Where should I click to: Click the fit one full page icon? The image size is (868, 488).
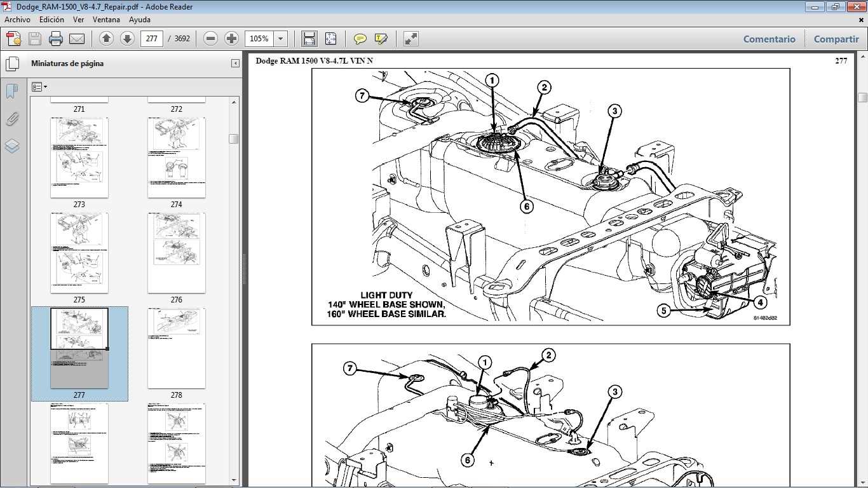[330, 39]
